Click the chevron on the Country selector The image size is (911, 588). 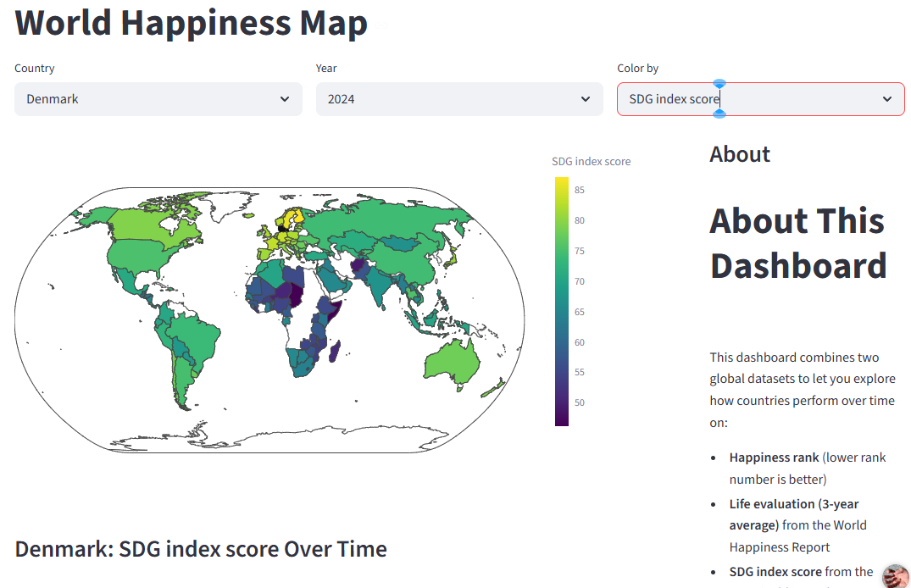285,99
